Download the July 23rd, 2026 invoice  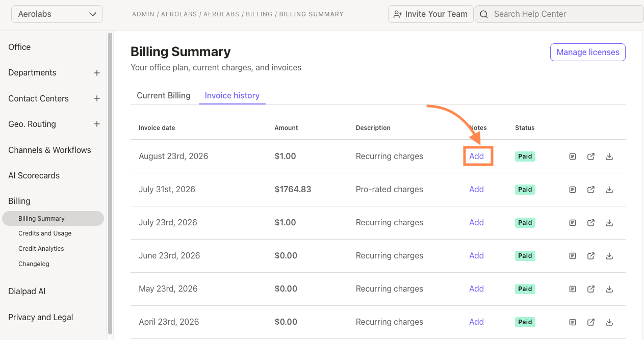pos(609,223)
